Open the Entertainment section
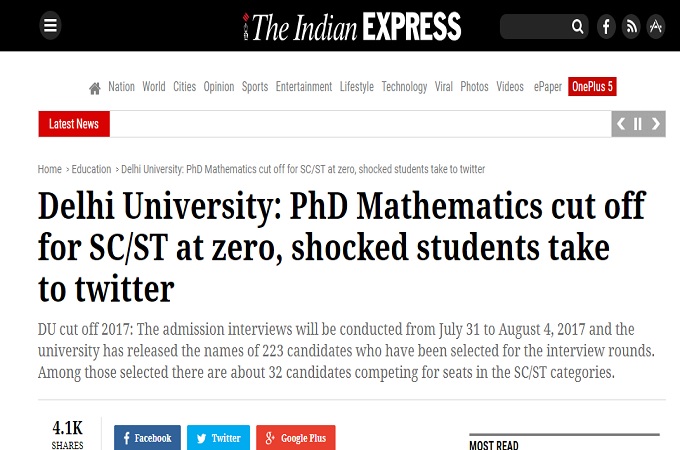The height and width of the screenshot is (450, 680). [303, 87]
